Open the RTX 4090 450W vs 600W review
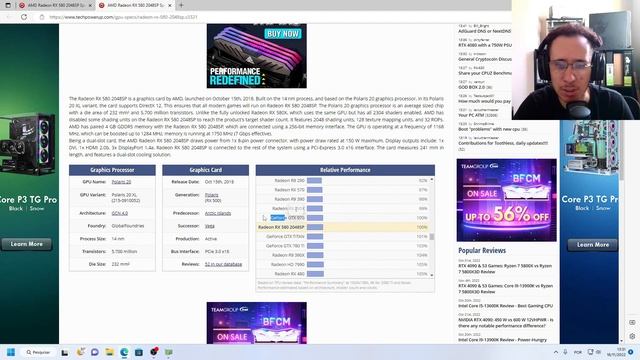Viewport: 640px width, 360px height. (x=506, y=323)
